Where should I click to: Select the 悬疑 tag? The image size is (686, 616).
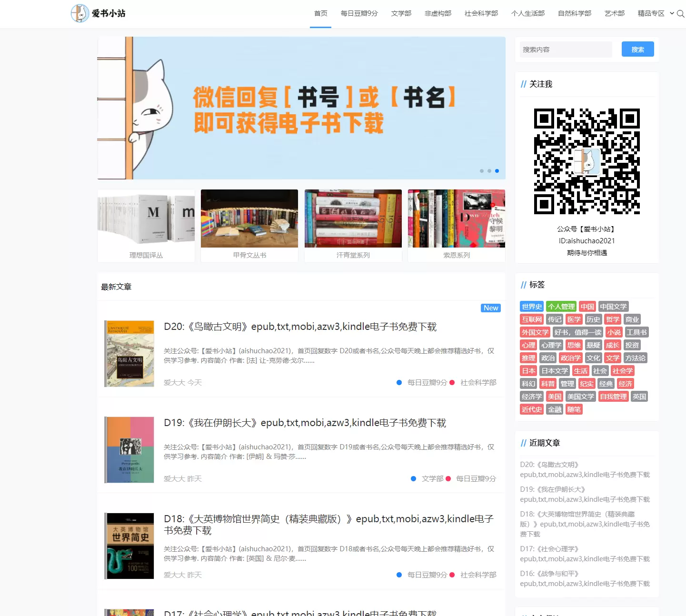593,345
